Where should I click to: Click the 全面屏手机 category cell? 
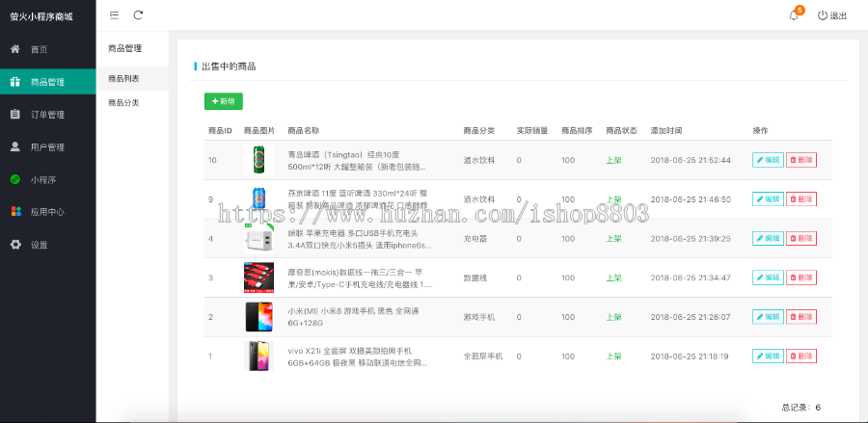(x=483, y=357)
